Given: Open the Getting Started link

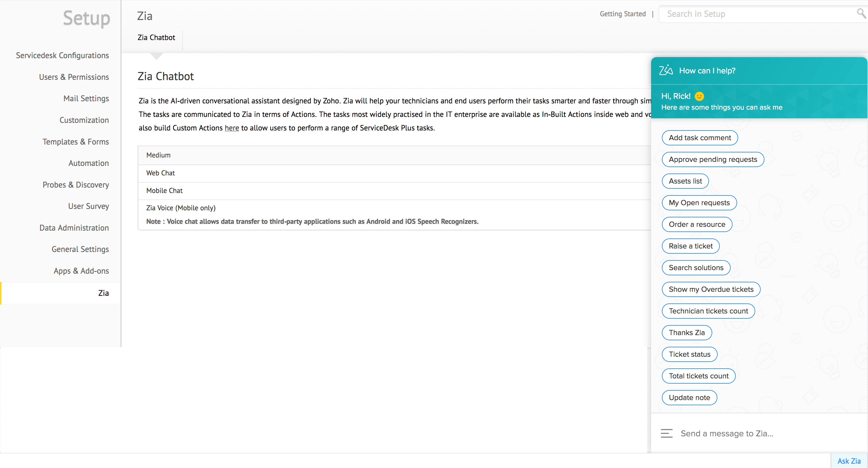Looking at the screenshot, I should click(x=623, y=14).
